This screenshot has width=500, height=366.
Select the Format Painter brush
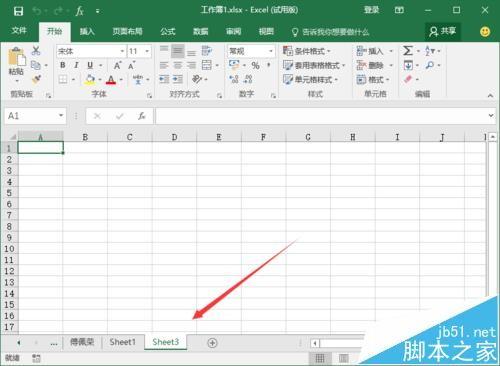(36, 79)
